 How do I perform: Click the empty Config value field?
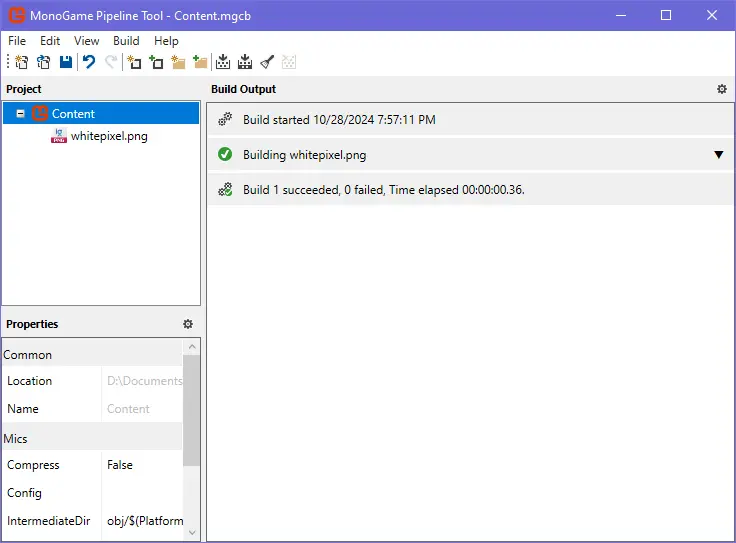pyautogui.click(x=142, y=493)
